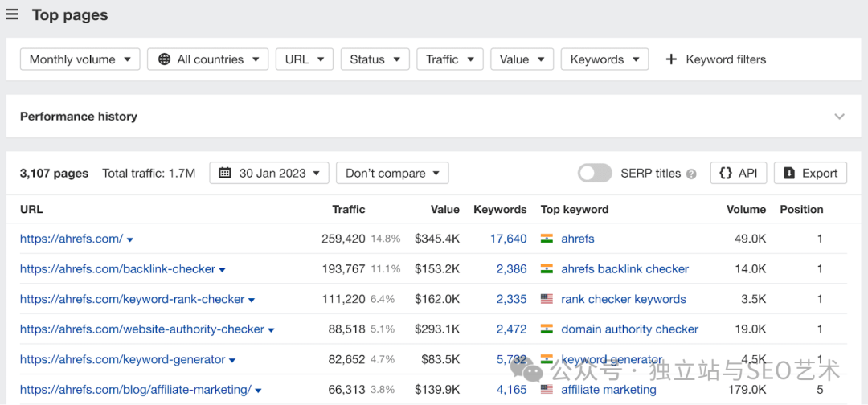Click value cell $345.4K
The height and width of the screenshot is (405, 868).
click(437, 239)
